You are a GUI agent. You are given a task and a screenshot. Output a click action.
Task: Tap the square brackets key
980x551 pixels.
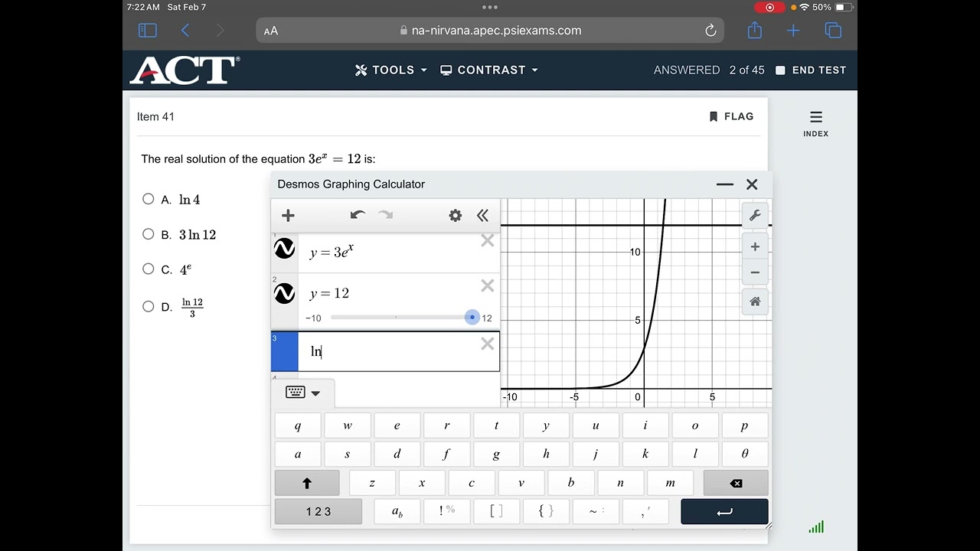point(496,511)
